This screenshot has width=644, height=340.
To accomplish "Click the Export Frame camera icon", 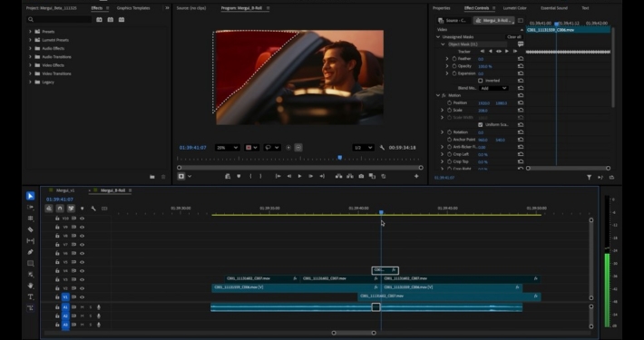I will (x=361, y=176).
